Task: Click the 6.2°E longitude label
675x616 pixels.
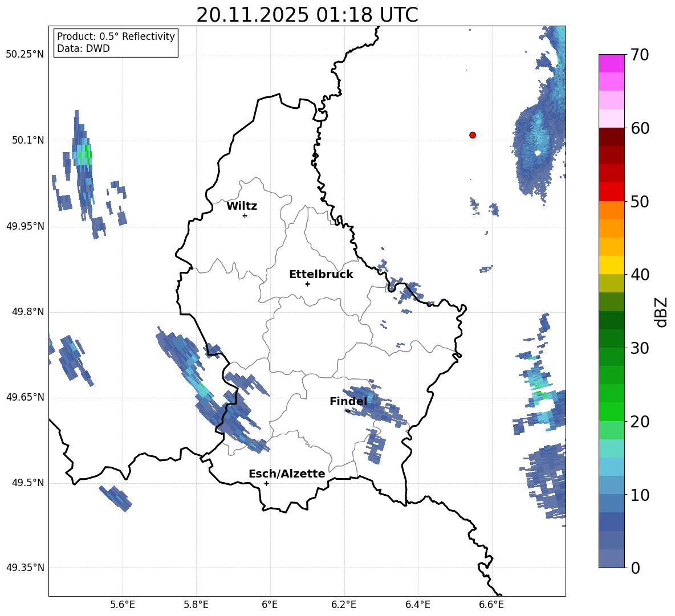Action: click(344, 605)
